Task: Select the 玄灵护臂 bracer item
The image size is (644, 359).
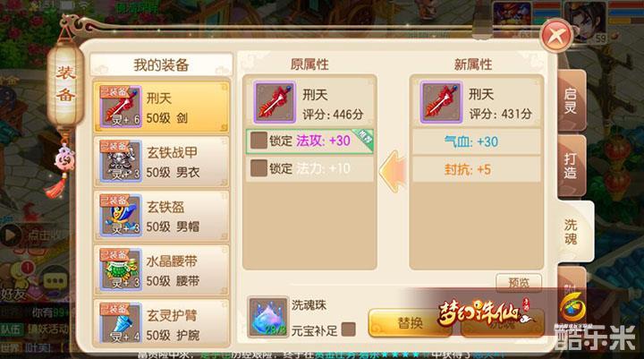Action: tap(161, 323)
